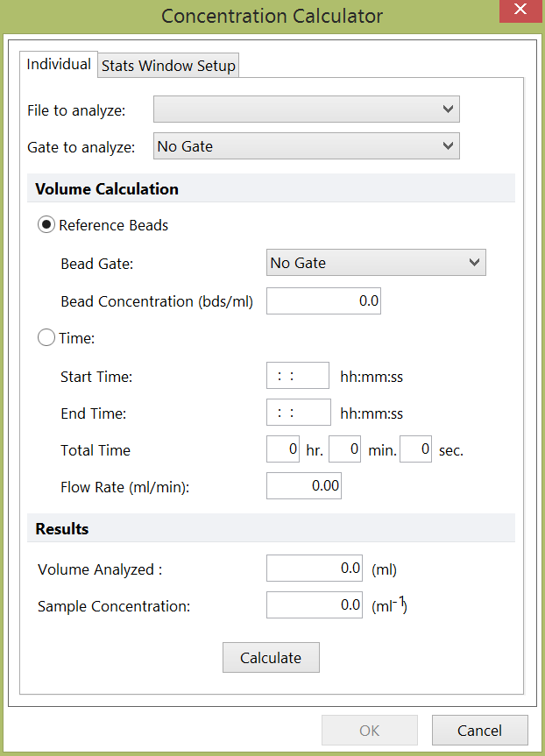Close the Concentration Calculator window
Viewport: 545px width, 756px height.
pos(520,11)
